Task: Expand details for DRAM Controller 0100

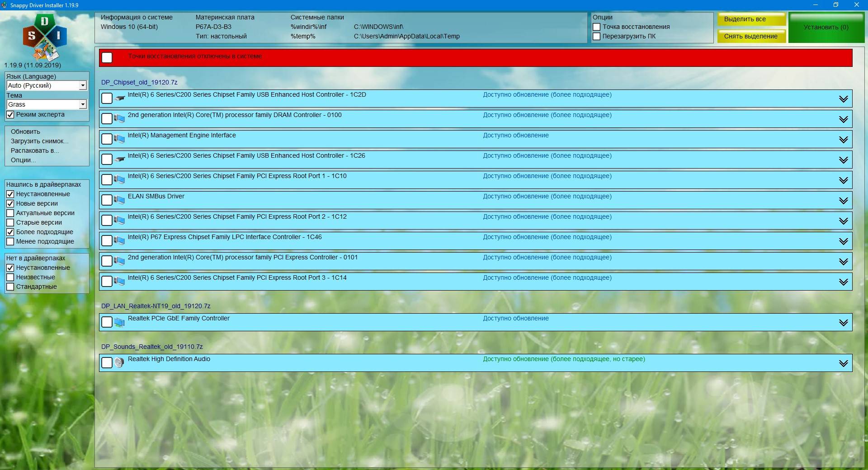Action: (x=843, y=119)
